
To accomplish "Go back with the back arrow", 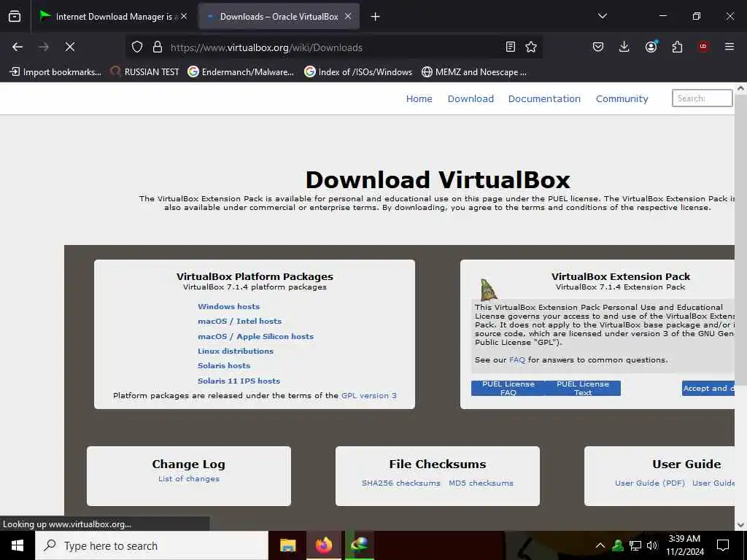I will click(x=18, y=47).
